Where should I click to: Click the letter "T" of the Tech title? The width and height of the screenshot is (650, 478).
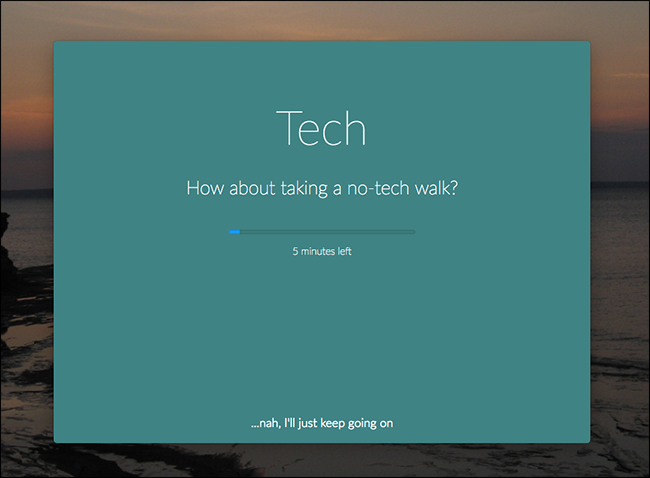pyautogui.click(x=287, y=128)
